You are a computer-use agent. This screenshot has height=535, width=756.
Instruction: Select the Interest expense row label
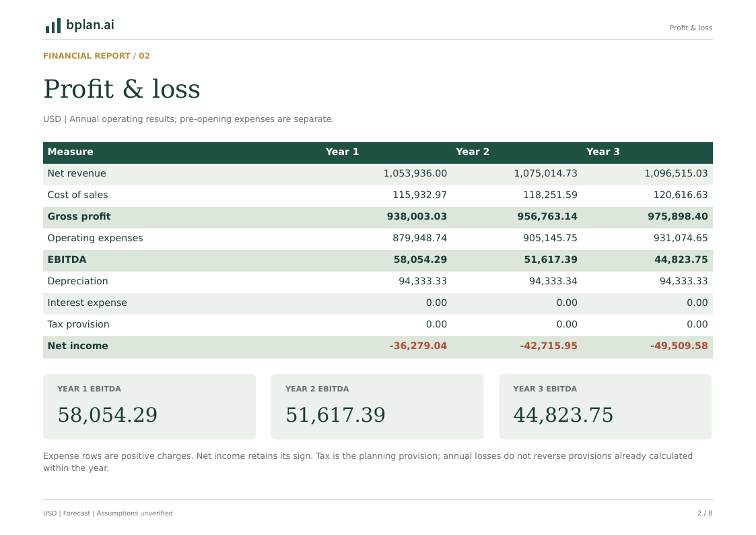coord(88,303)
